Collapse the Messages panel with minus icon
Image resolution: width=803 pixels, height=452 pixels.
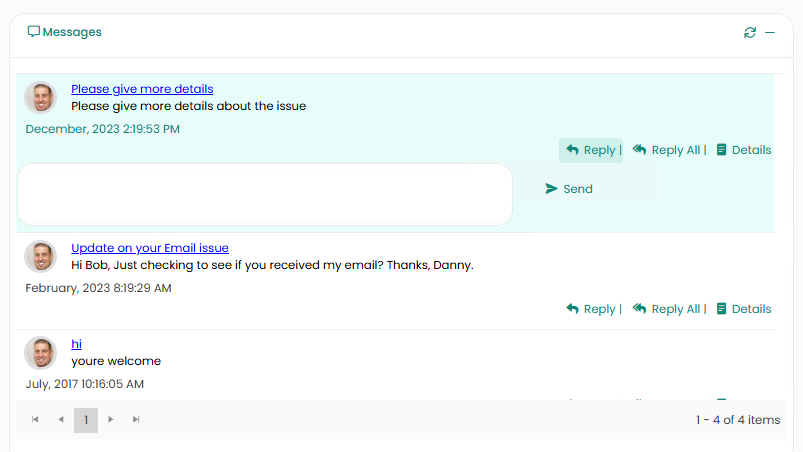coord(770,33)
